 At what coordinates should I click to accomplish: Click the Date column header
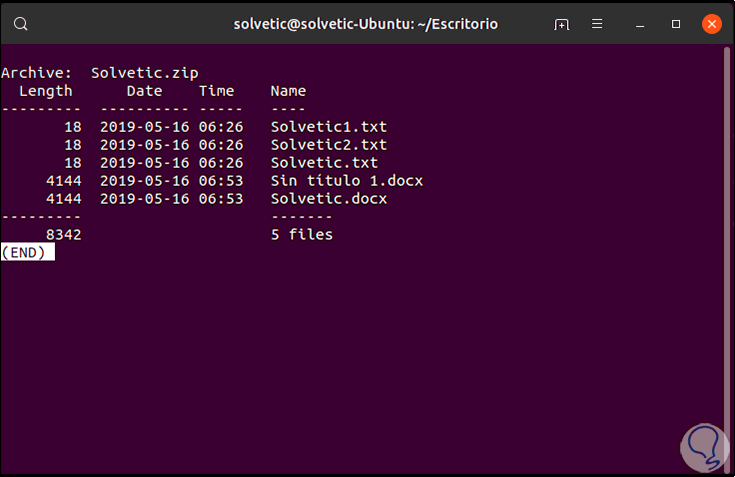pos(144,91)
